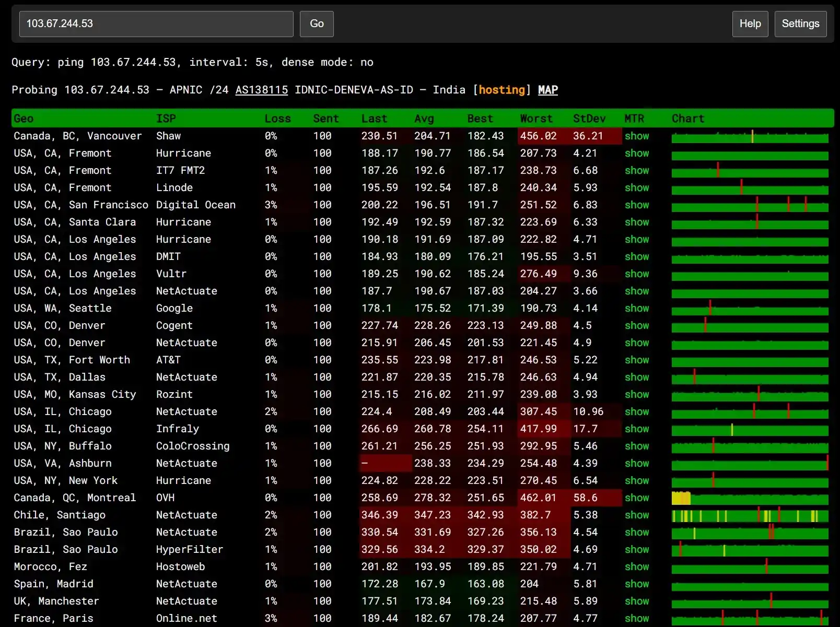Click the latency chart for Chile, Santiago
This screenshot has height=627, width=840.
(x=750, y=516)
